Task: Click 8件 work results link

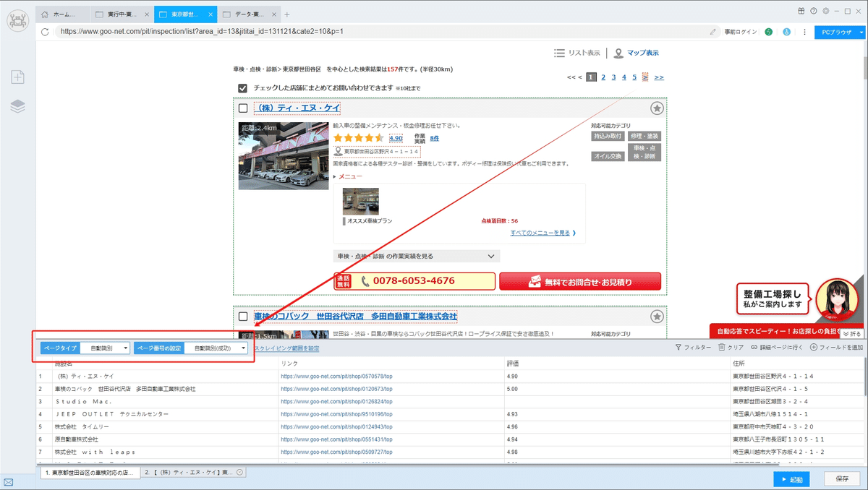Action: (434, 137)
